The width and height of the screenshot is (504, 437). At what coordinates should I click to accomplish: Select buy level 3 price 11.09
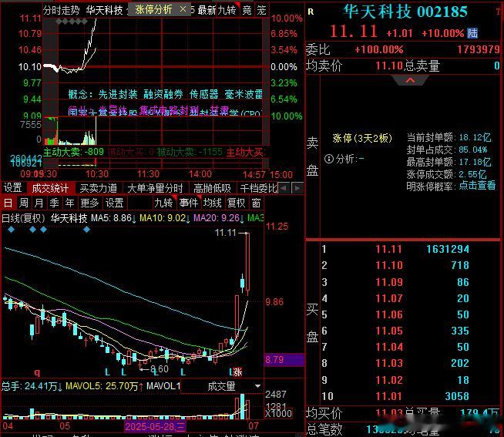pos(389,282)
